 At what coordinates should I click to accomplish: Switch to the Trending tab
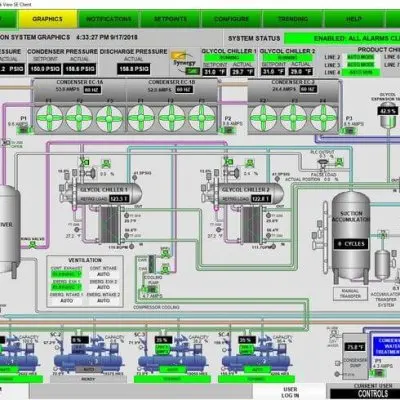tap(293, 19)
